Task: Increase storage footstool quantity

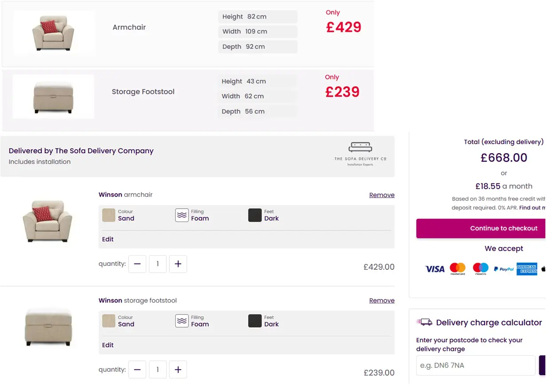Action: pos(178,369)
